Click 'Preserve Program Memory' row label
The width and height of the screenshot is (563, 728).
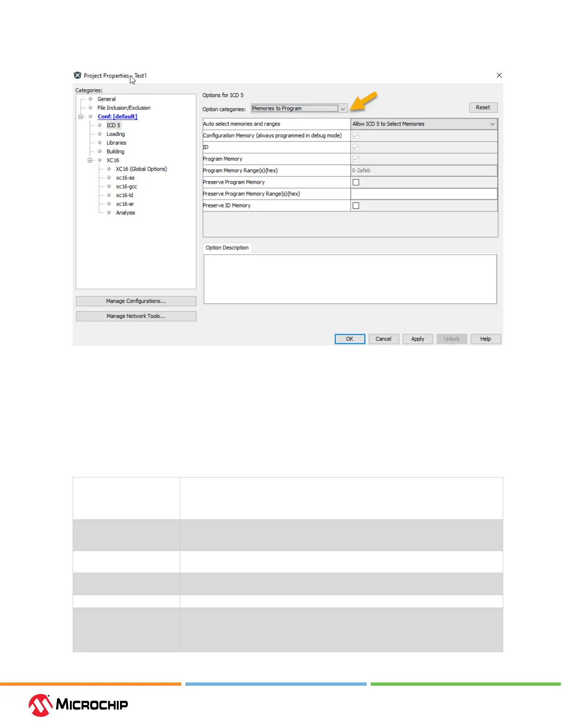pyautogui.click(x=234, y=182)
